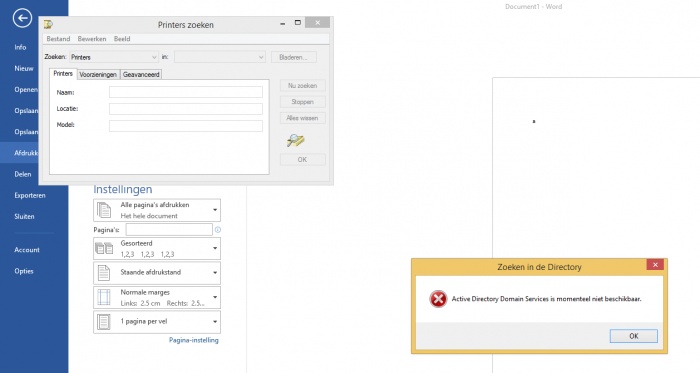This screenshot has width=700, height=373.
Task: Choose Sluiten in the Word sidebar
Action: pyautogui.click(x=24, y=216)
